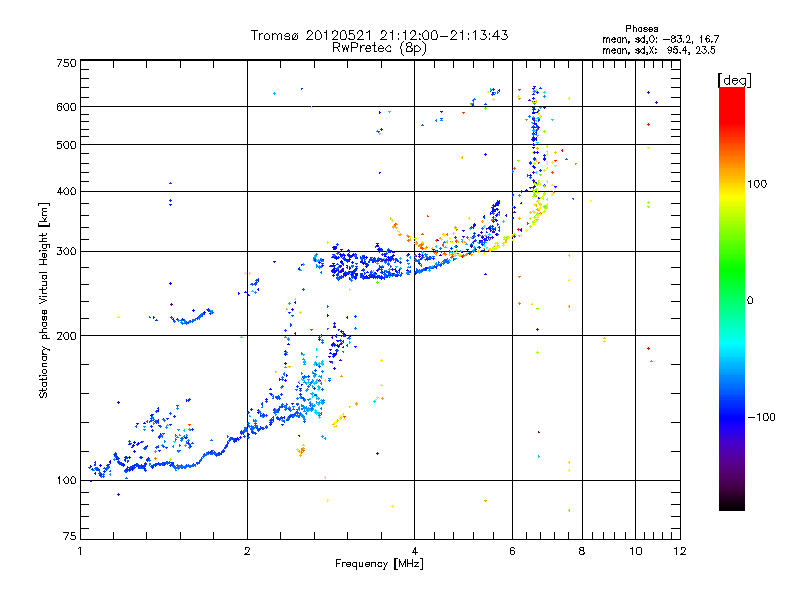The image size is (800, 600).
Task: Click the 750 tick on the height axis
Action: tap(66, 63)
